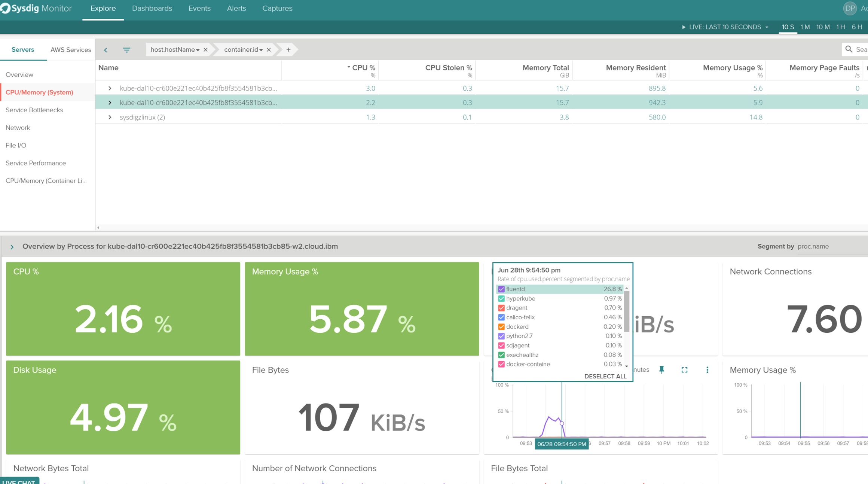Click the live play icon
This screenshot has height=484, width=868.
pos(684,27)
